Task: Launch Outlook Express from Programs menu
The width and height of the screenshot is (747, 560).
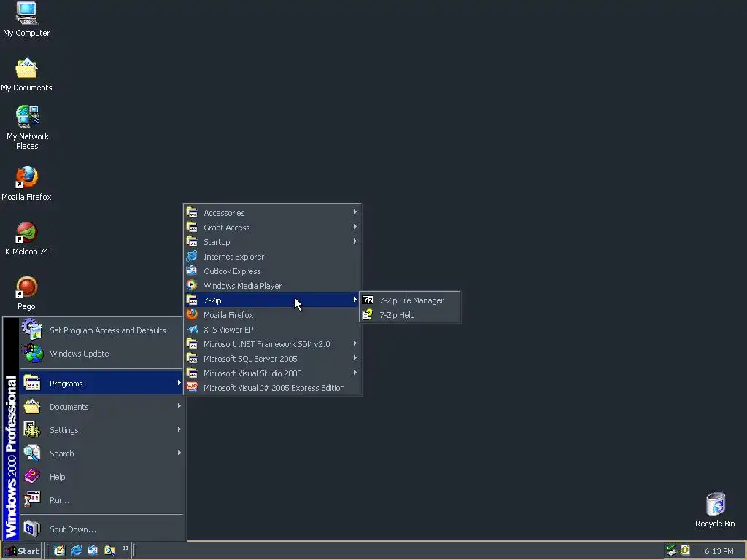Action: coord(272,271)
